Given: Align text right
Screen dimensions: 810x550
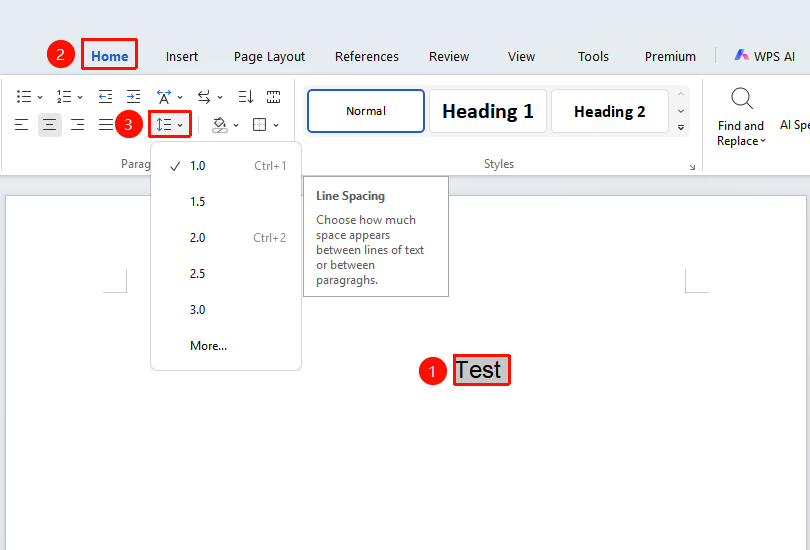Looking at the screenshot, I should point(77,124).
